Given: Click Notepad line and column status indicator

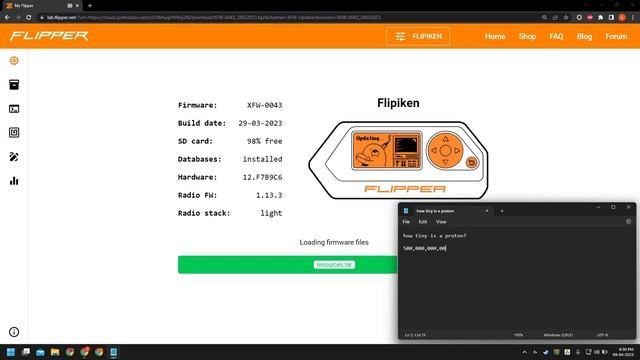Looking at the screenshot, I should coord(415,335).
